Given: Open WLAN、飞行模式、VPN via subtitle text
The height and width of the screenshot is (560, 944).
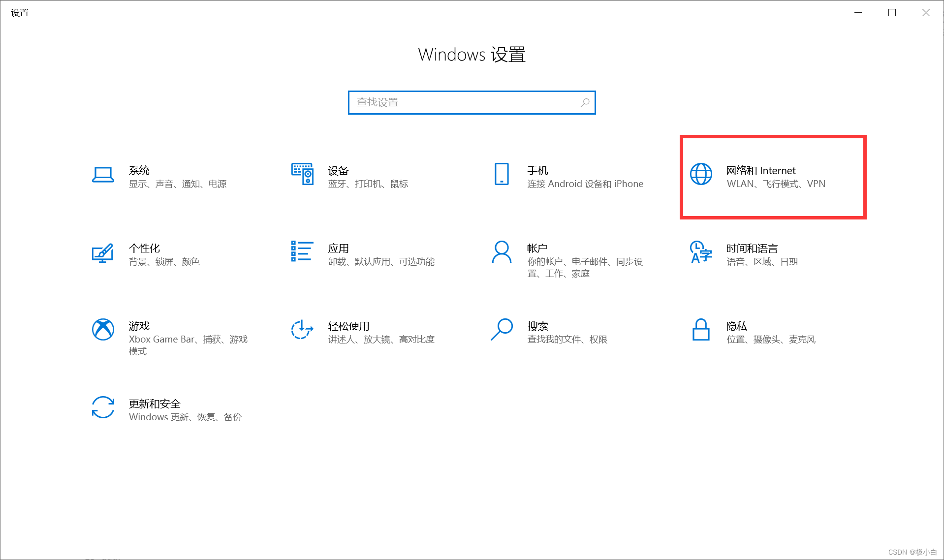Looking at the screenshot, I should (x=776, y=184).
